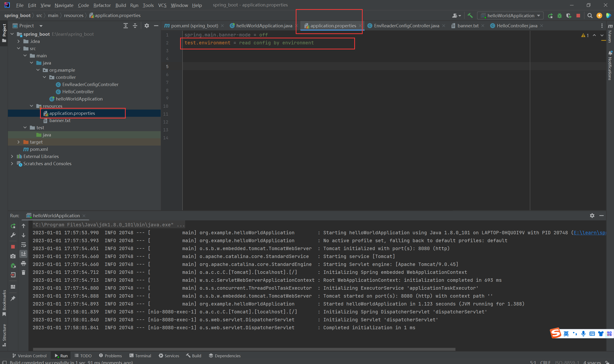Open Project panel settings gear

coord(147,26)
